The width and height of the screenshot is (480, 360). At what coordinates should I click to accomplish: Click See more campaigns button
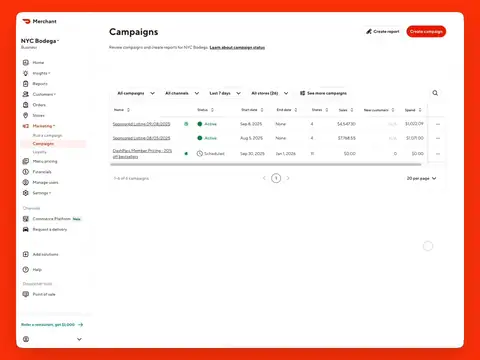(323, 93)
